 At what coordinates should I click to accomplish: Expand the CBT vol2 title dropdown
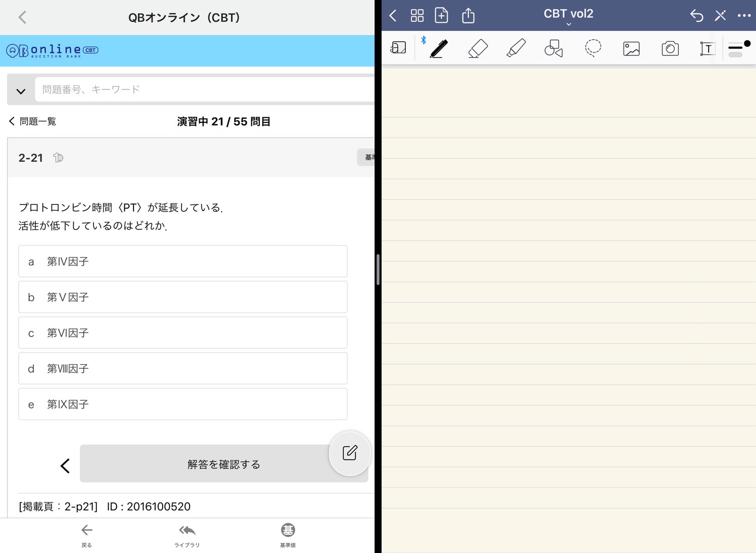point(568,24)
